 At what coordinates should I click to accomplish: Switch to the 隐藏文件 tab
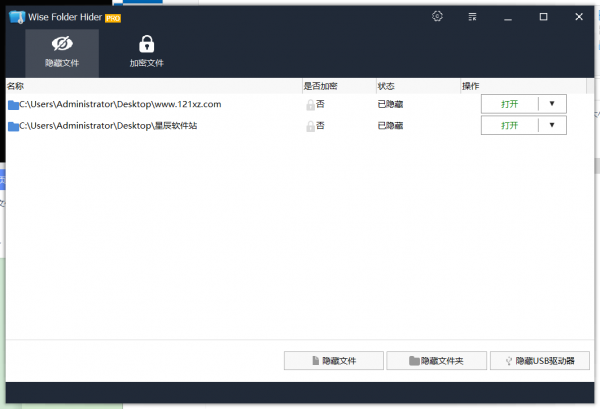(x=62, y=53)
